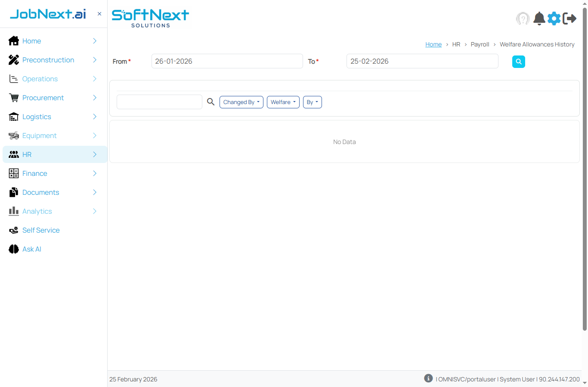Open the notifications bell
588x387 pixels.
[539, 18]
